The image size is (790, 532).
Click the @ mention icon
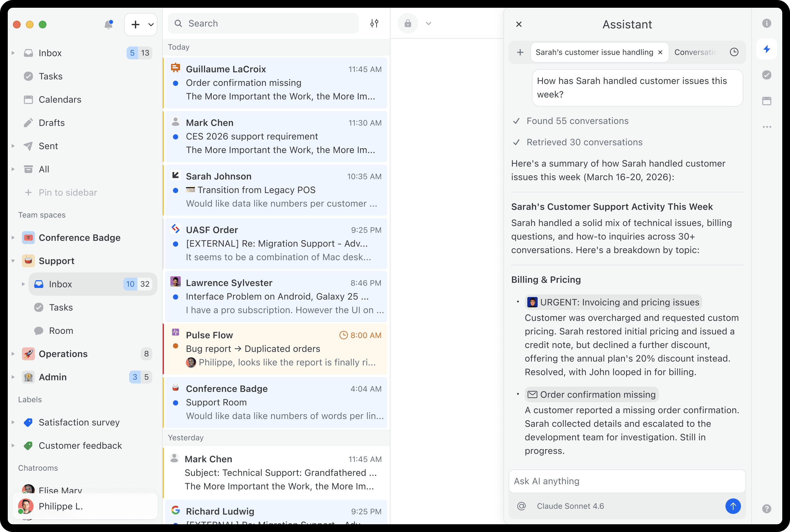(x=522, y=506)
